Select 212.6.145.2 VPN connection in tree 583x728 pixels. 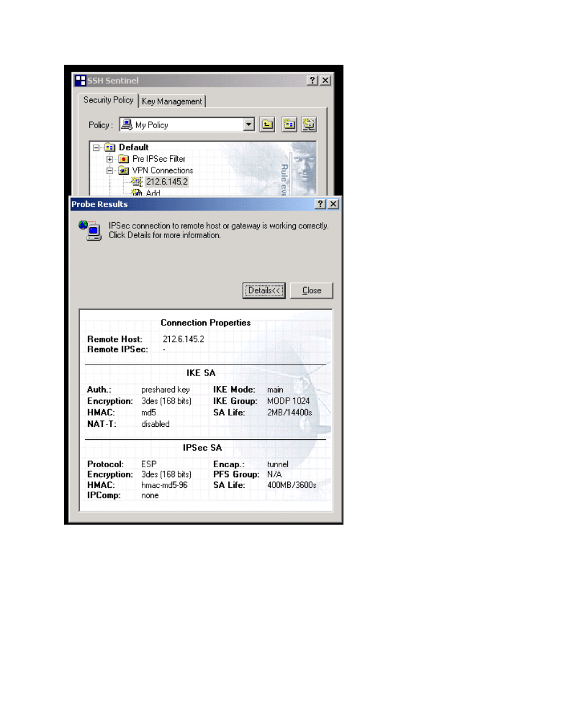point(167,181)
